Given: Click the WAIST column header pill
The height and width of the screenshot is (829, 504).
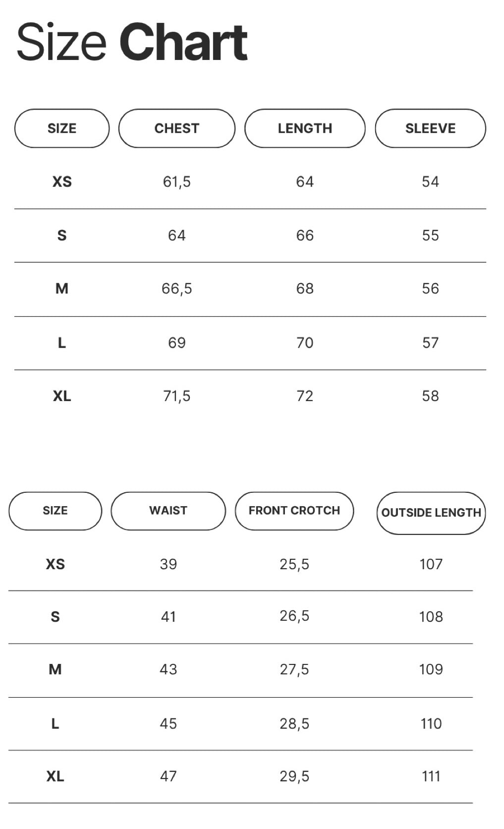Looking at the screenshot, I should [x=168, y=511].
